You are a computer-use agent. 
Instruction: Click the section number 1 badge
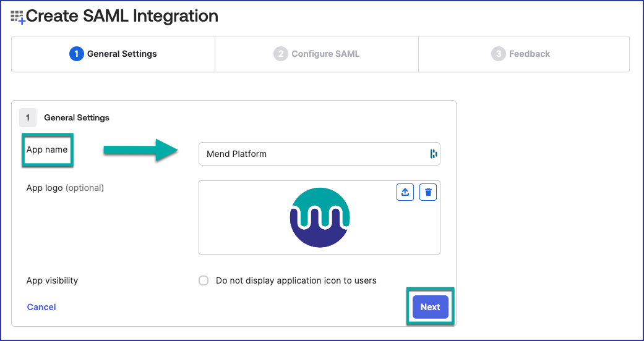coord(27,117)
